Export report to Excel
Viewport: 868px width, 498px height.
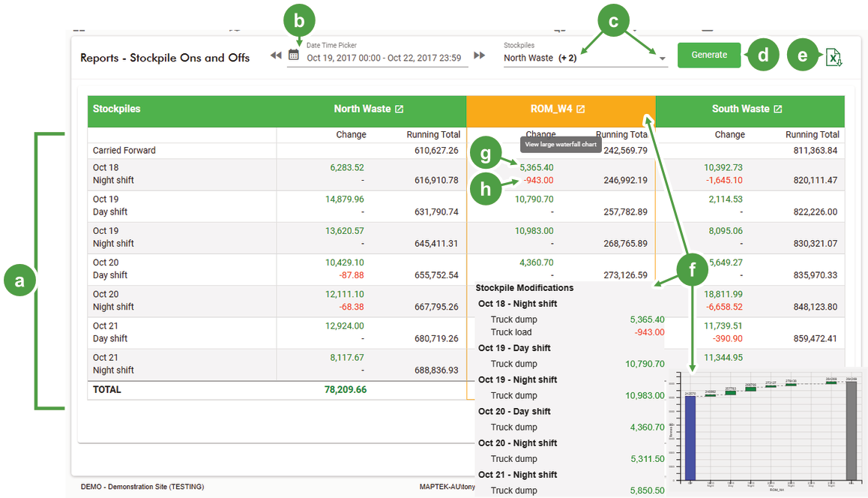point(834,57)
